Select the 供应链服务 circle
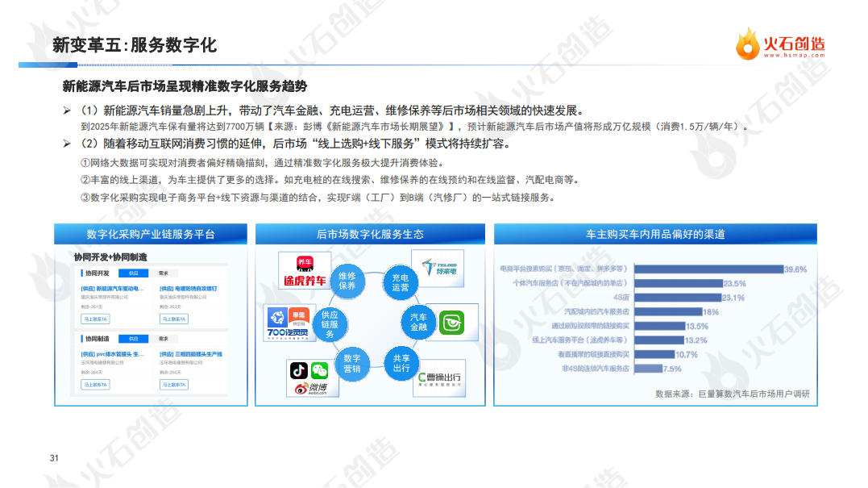 tap(330, 324)
